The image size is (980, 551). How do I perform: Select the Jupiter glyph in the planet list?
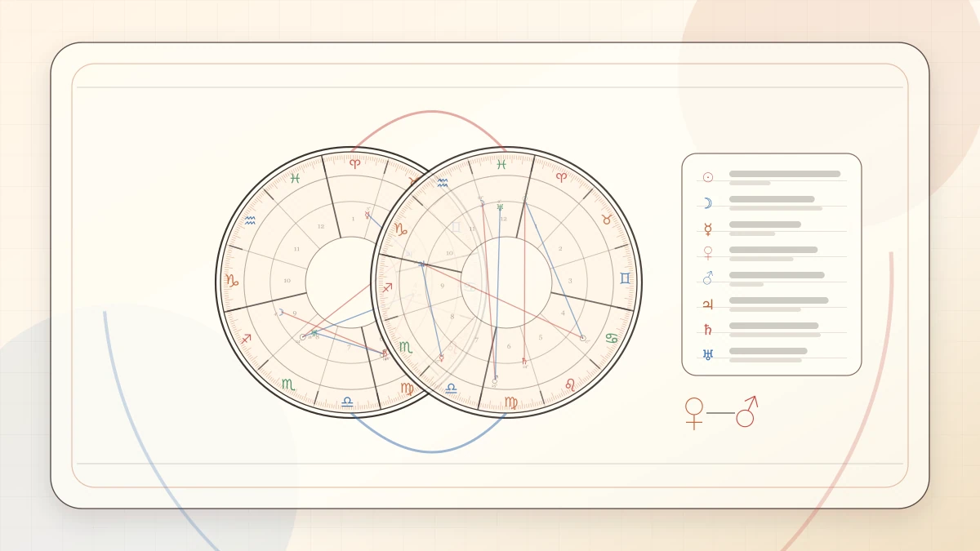pos(708,304)
